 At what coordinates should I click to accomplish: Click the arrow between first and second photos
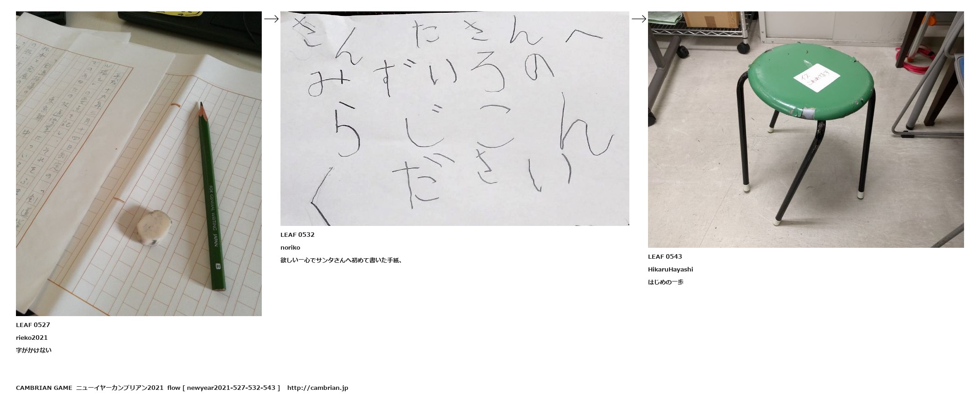tap(271, 19)
